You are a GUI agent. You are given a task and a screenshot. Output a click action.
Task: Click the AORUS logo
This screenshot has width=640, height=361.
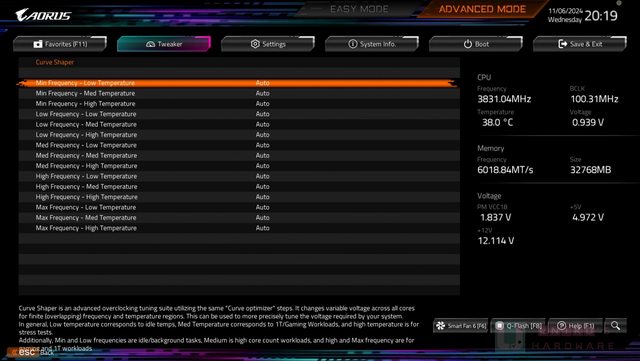pos(43,16)
